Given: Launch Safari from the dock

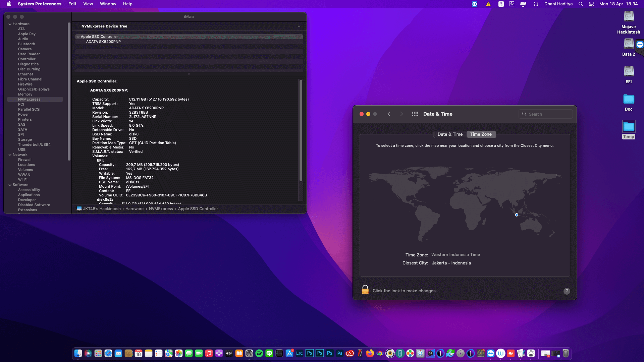Looking at the screenshot, I should pyautogui.click(x=108, y=353).
